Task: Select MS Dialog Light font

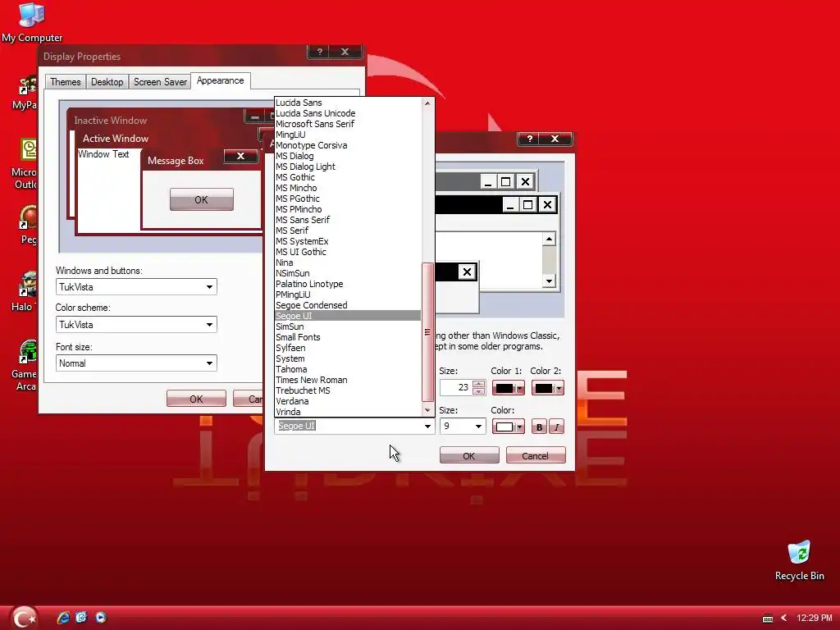Action: [x=348, y=167]
